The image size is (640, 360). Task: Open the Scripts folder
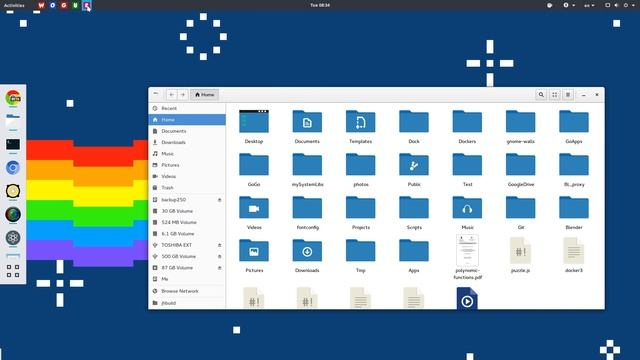point(414,212)
